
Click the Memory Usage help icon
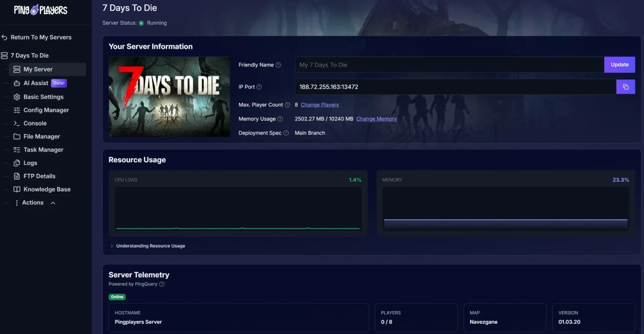point(280,119)
